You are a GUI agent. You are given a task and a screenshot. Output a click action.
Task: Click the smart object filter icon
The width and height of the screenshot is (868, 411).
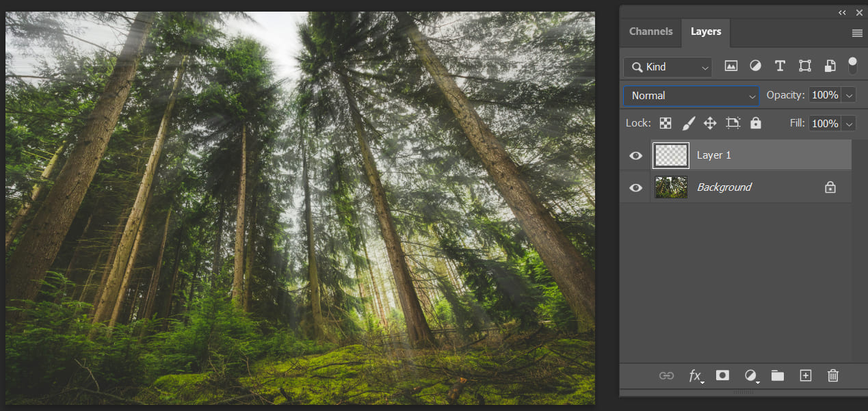[830, 66]
